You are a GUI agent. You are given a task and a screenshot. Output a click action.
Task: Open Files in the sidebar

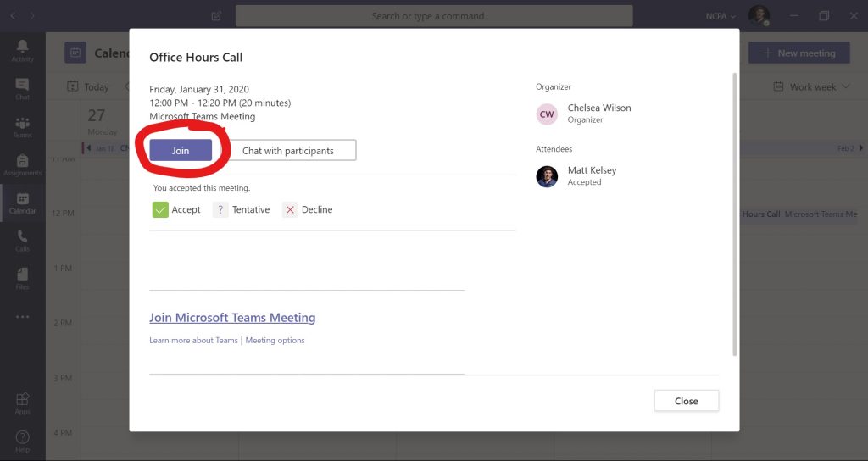22,278
